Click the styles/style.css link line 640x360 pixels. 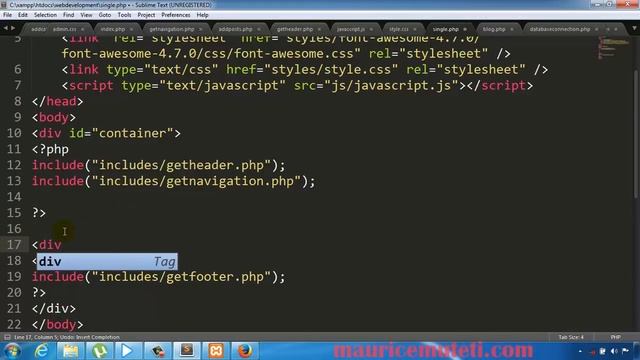tap(305, 70)
